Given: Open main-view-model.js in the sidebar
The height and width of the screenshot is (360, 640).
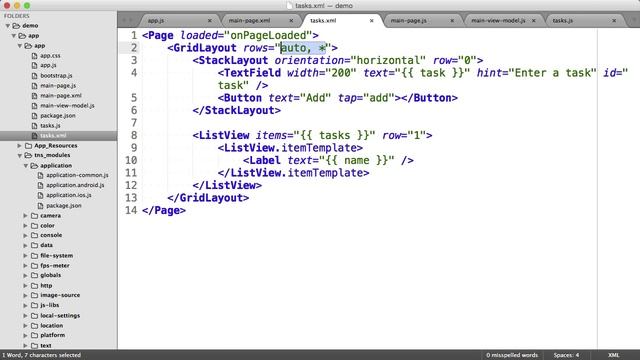Looking at the screenshot, I should coord(67,106).
